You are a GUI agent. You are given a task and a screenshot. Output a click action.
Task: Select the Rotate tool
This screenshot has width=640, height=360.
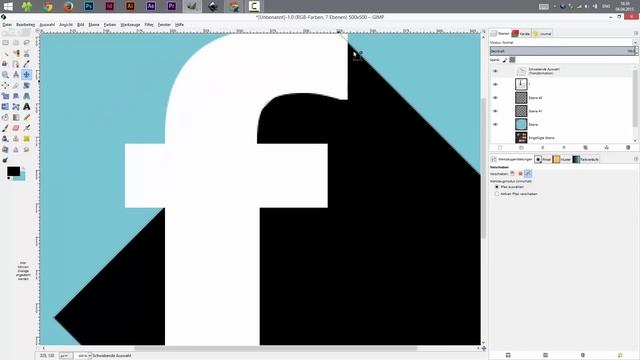coord(27,85)
